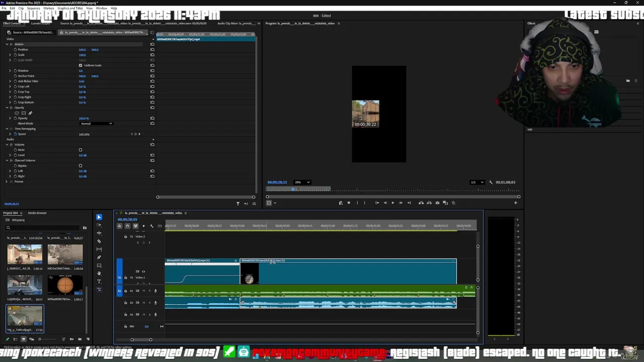
Task: Toggle Snap in Timeline magnet button
Action: (x=127, y=226)
